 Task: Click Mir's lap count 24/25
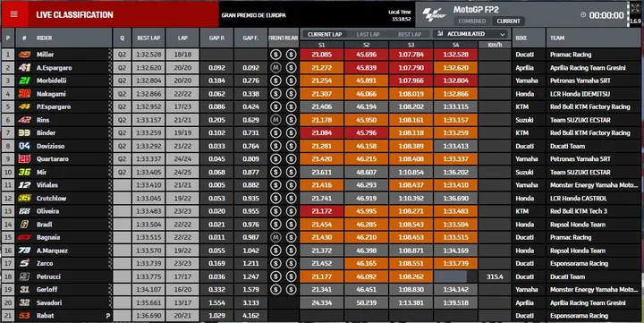[182, 172]
